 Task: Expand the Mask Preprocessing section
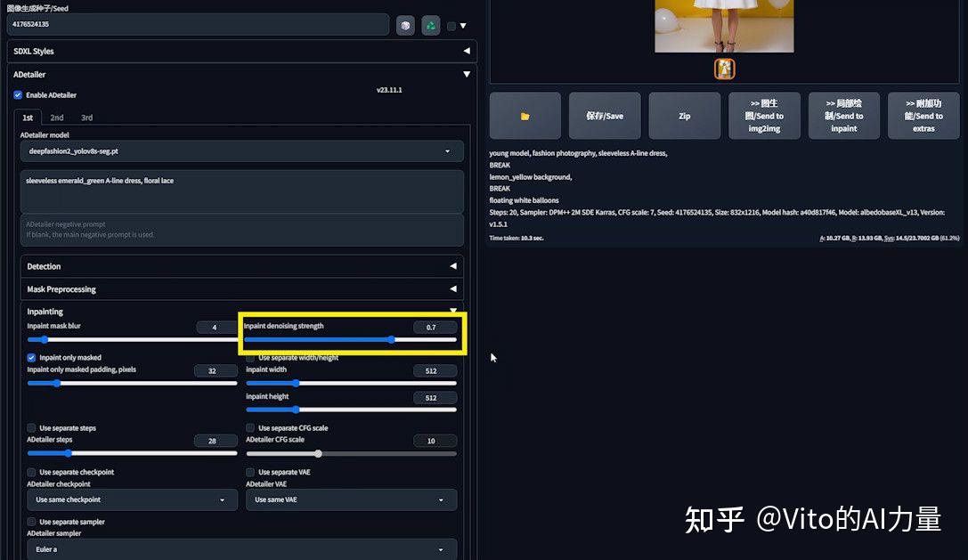[x=241, y=289]
